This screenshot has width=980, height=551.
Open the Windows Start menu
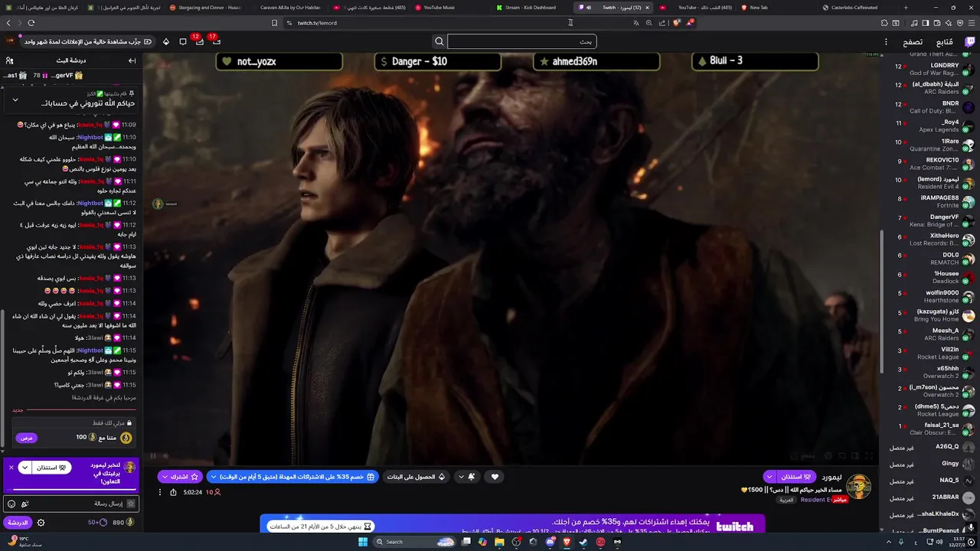pyautogui.click(x=363, y=542)
